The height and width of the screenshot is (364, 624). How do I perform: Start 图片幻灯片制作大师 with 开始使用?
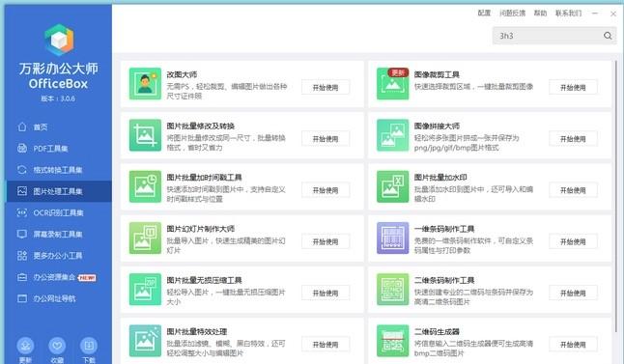click(326, 241)
